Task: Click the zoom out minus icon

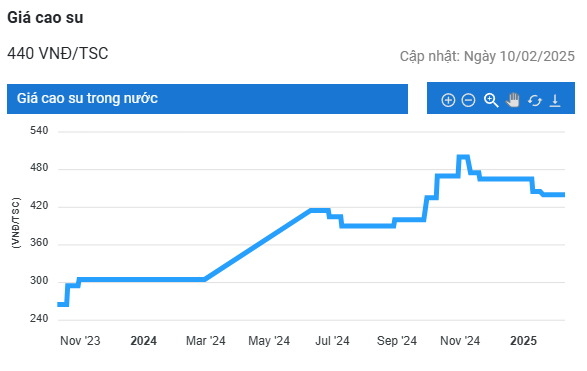Action: tap(468, 100)
